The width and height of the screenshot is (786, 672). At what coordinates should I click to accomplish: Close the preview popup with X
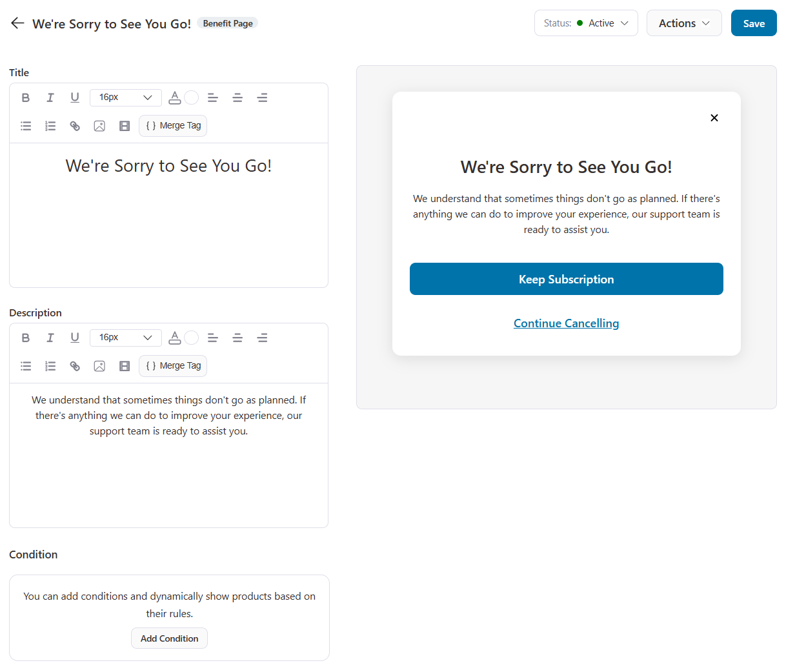(714, 117)
